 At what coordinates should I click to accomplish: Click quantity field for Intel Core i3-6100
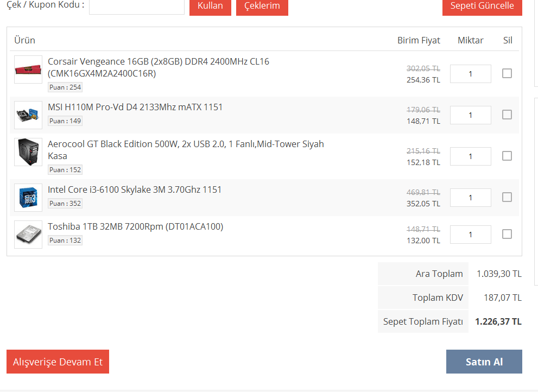pos(470,198)
